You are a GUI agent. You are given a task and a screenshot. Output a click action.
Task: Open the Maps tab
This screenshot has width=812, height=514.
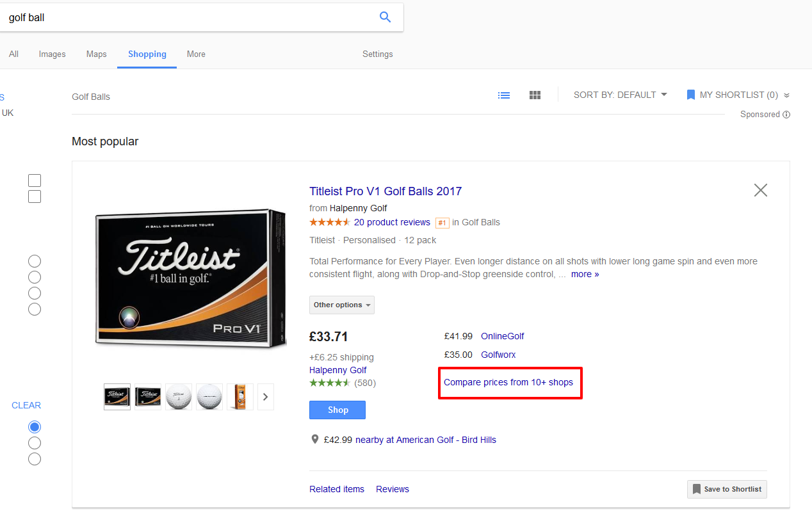96,54
